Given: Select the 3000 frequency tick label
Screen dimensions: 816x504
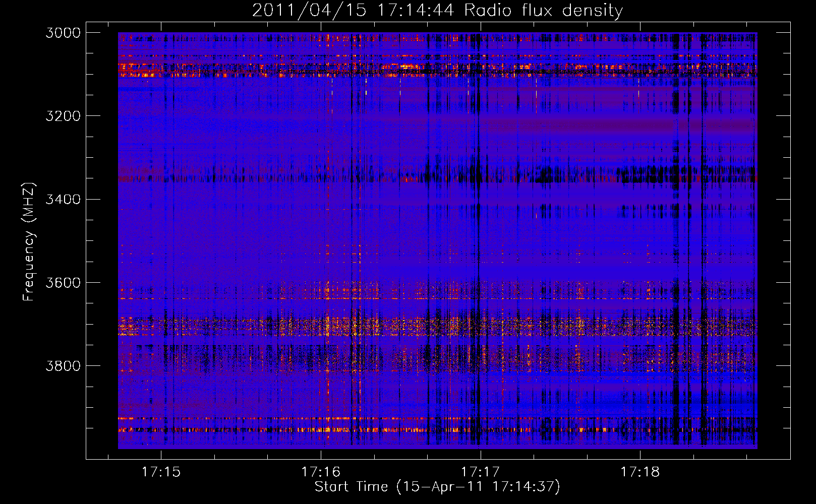Looking at the screenshot, I should pyautogui.click(x=63, y=33).
